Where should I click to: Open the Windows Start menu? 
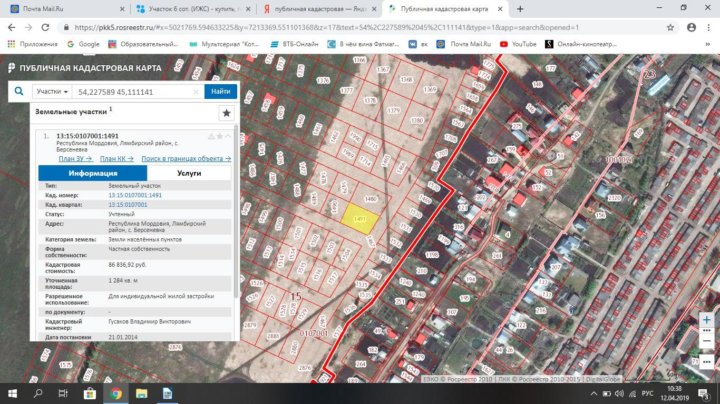coord(13,393)
